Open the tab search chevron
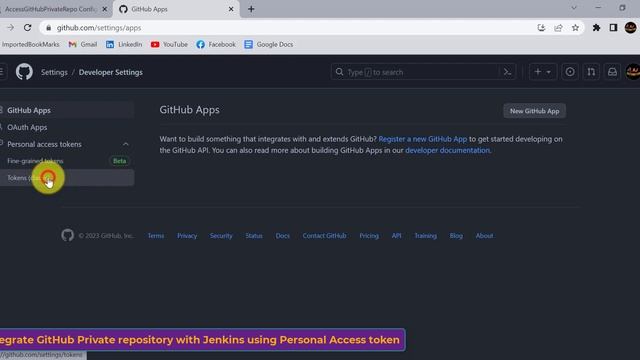 point(573,8)
